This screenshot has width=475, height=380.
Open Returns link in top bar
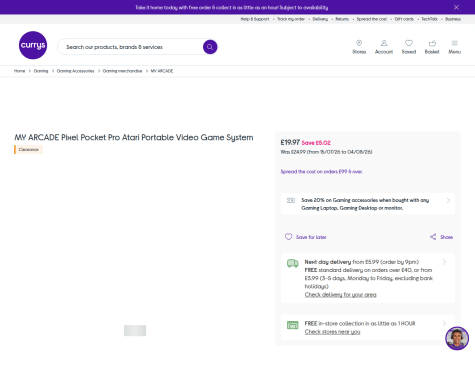pos(342,19)
